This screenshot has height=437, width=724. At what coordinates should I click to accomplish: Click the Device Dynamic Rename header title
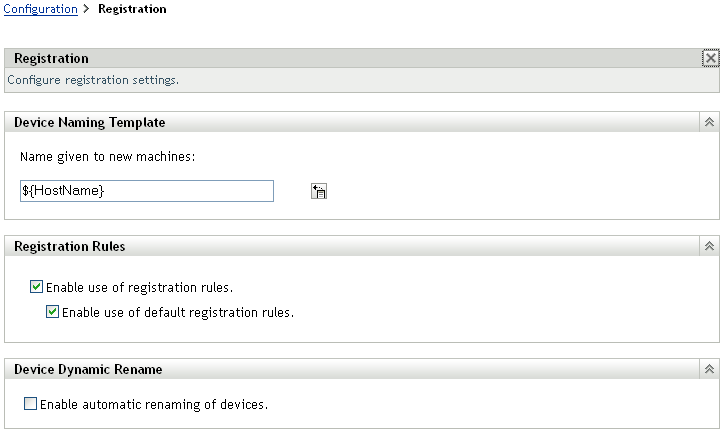click(x=88, y=370)
